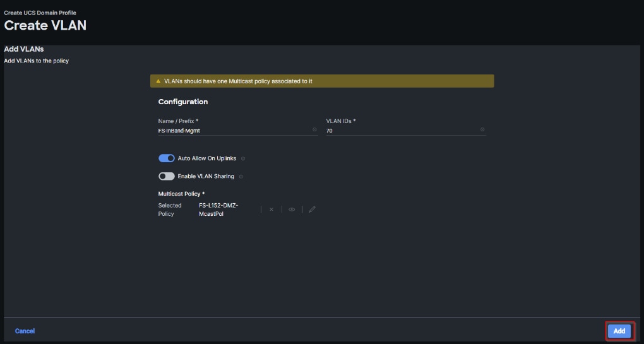Viewport: 644px width, 344px height.
Task: Click the Enable VLAN Sharing label
Action: pos(206,176)
